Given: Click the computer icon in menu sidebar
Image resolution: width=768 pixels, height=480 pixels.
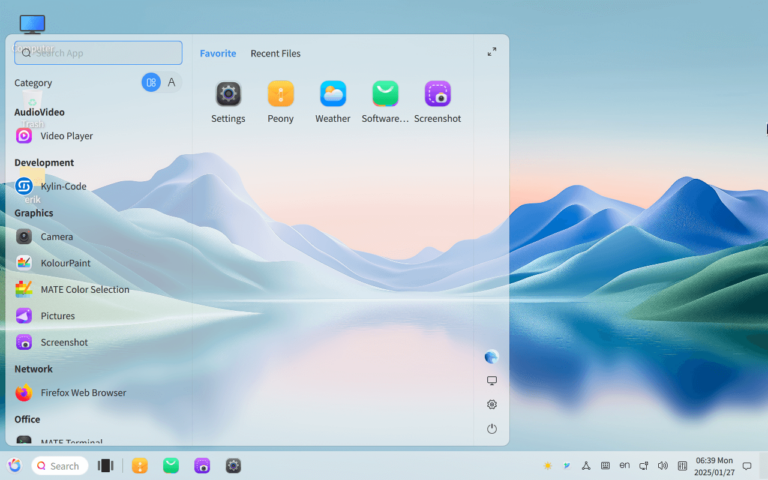Looking at the screenshot, I should click(492, 381).
